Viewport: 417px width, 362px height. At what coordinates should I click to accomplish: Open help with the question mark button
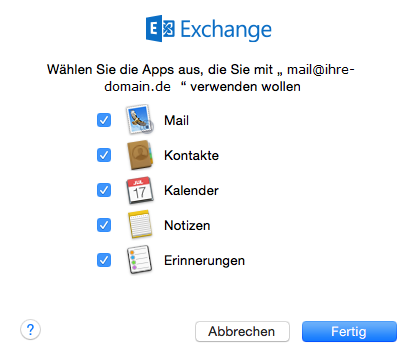(30, 330)
